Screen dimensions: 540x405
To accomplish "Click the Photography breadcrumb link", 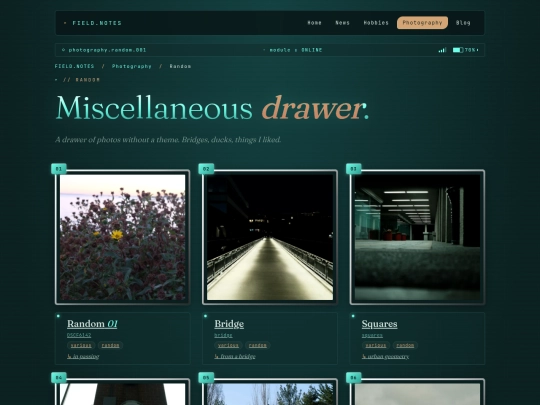I will pos(132,66).
